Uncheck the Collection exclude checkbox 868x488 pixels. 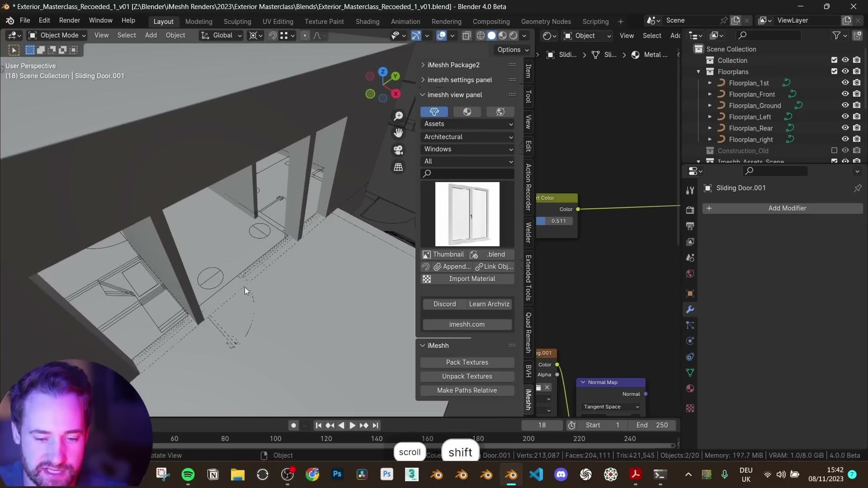[x=834, y=60]
